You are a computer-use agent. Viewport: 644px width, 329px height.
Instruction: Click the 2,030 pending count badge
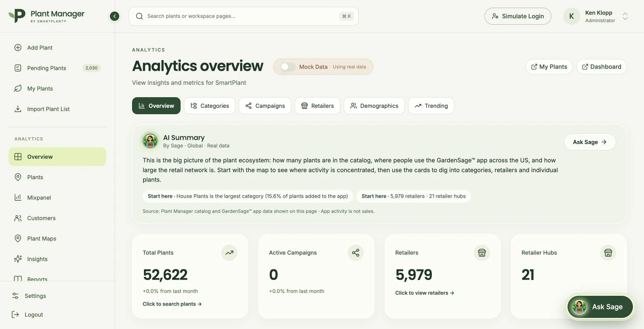click(91, 68)
